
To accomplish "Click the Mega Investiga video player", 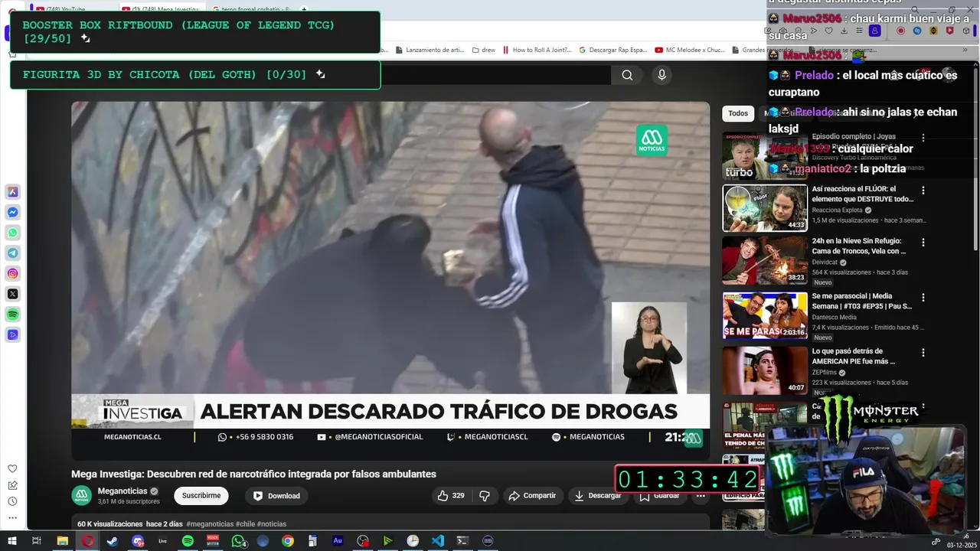I will [x=390, y=281].
